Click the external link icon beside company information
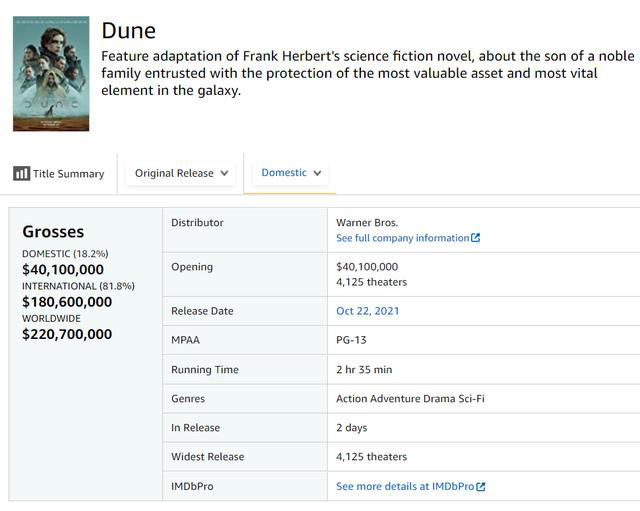The height and width of the screenshot is (511, 640). (475, 238)
